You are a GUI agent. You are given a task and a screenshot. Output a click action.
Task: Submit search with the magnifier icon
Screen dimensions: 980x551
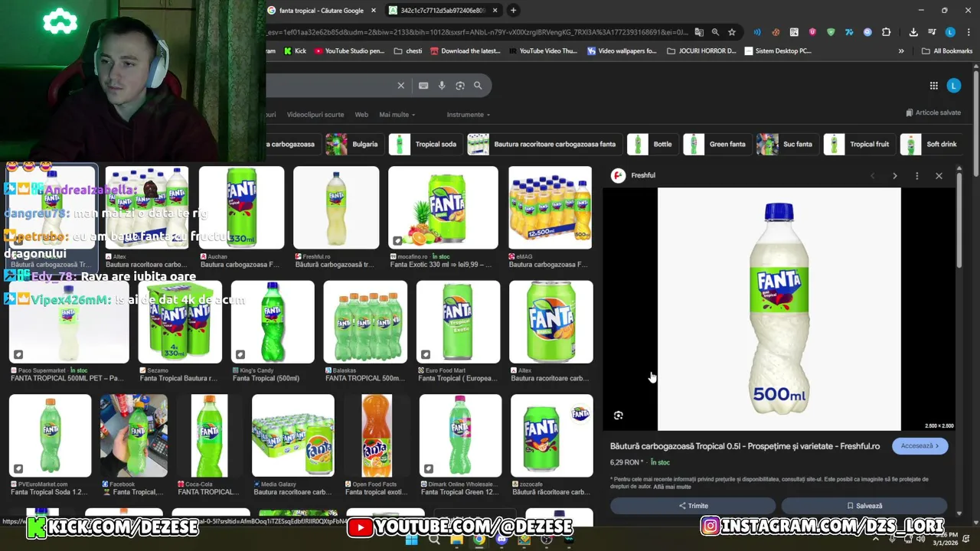tap(478, 86)
